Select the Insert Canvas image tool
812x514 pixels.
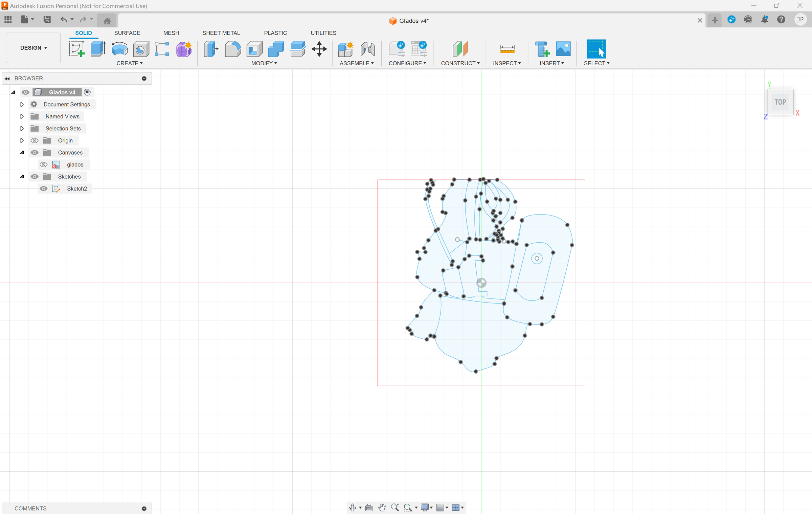(563, 49)
